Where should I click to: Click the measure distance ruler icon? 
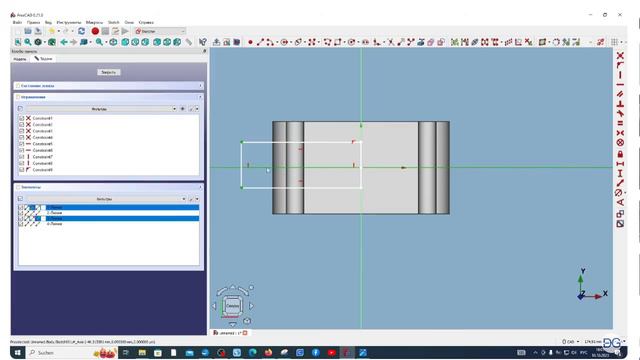189,42
